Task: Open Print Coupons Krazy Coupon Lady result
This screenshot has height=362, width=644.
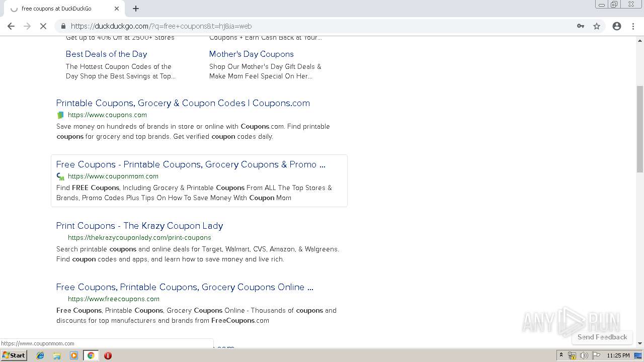Action: tap(139, 226)
